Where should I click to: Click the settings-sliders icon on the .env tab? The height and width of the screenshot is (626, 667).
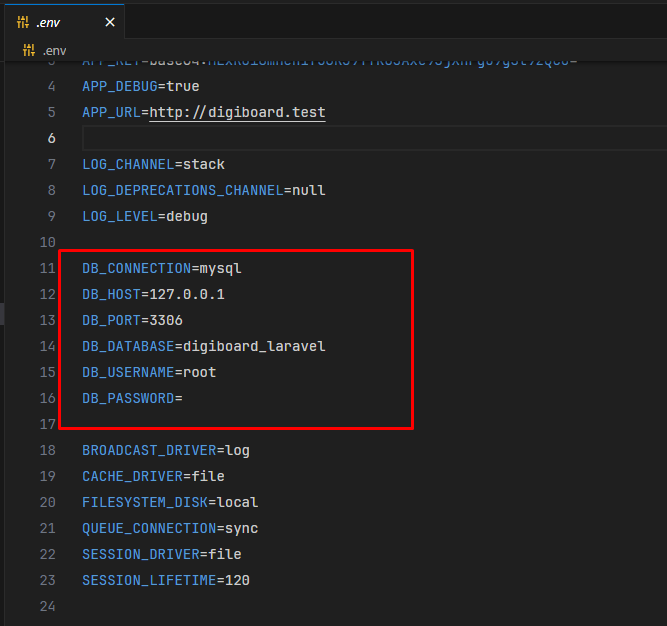pos(24,22)
